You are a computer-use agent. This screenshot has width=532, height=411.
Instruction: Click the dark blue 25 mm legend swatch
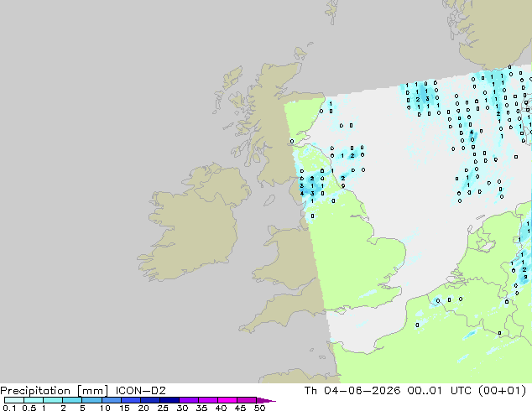170,400
